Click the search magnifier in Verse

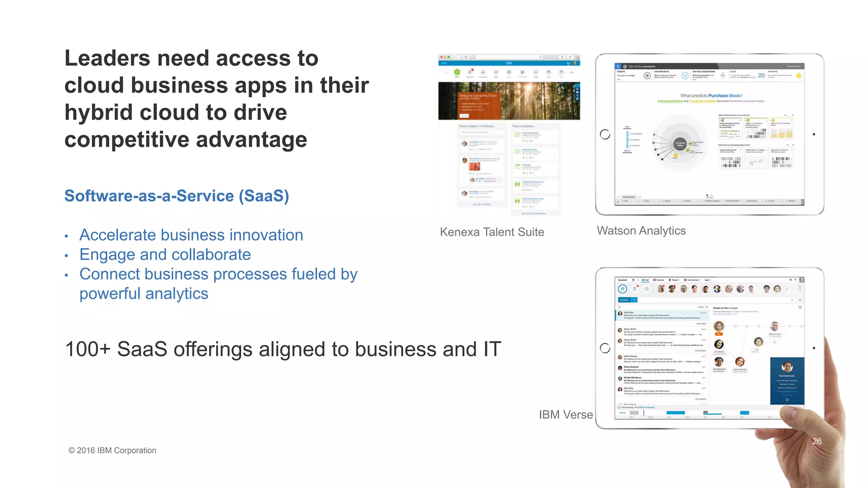(x=792, y=300)
